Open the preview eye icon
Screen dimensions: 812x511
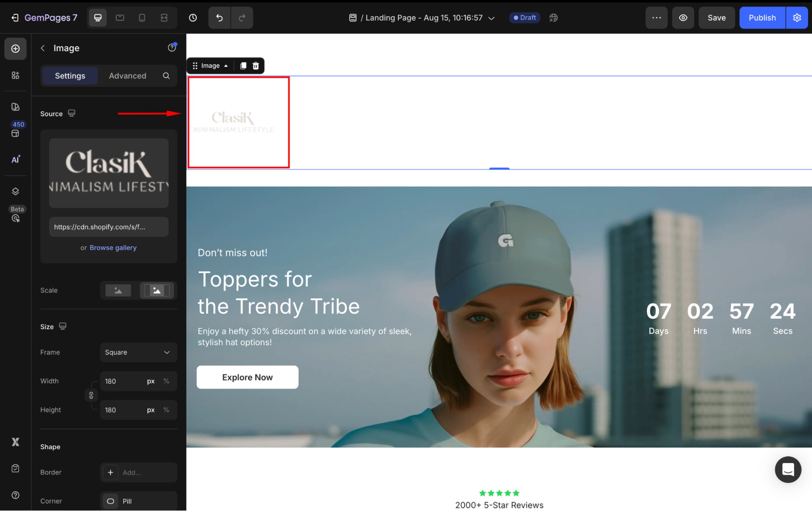(x=683, y=18)
